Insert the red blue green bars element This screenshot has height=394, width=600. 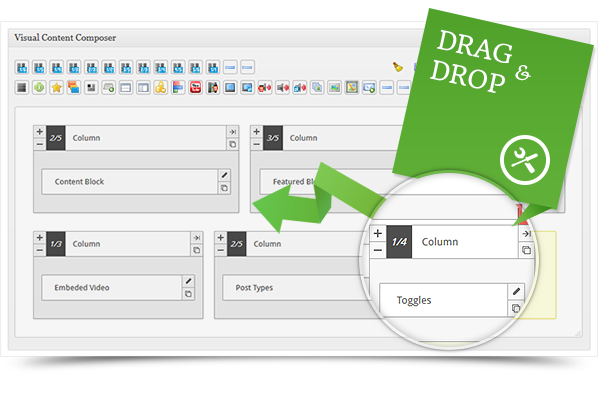pyautogui.click(x=178, y=88)
